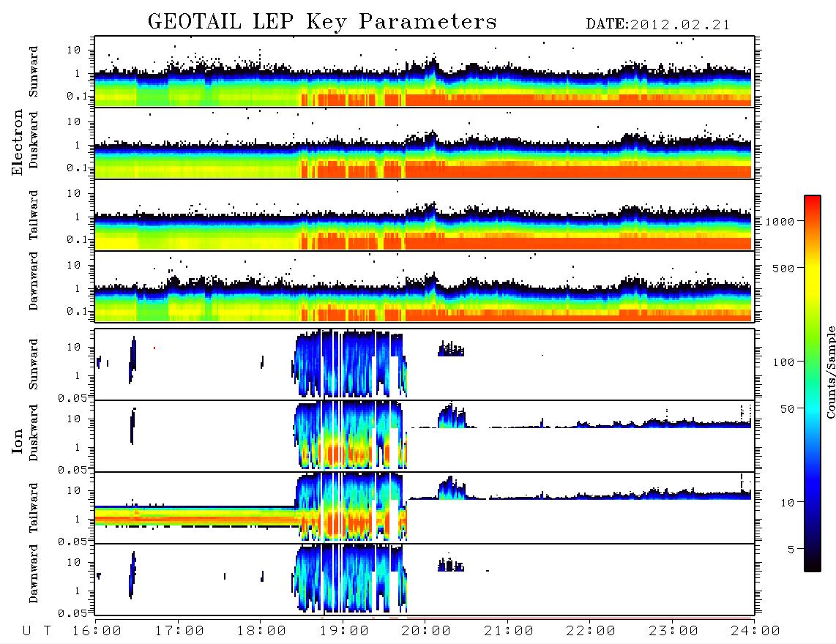This screenshot has height=644, width=836.
Task: Click the 16:00 time tick label
Action: [x=97, y=632]
